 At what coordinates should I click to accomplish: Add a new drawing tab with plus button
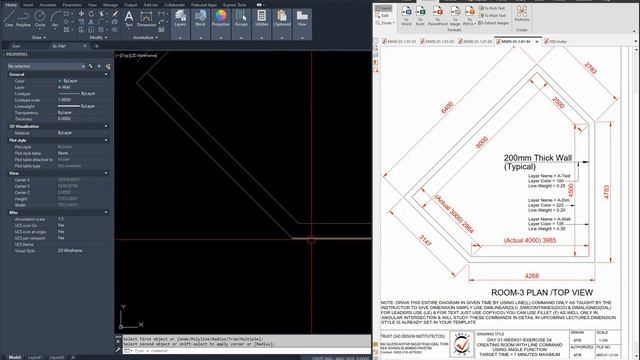coord(97,46)
